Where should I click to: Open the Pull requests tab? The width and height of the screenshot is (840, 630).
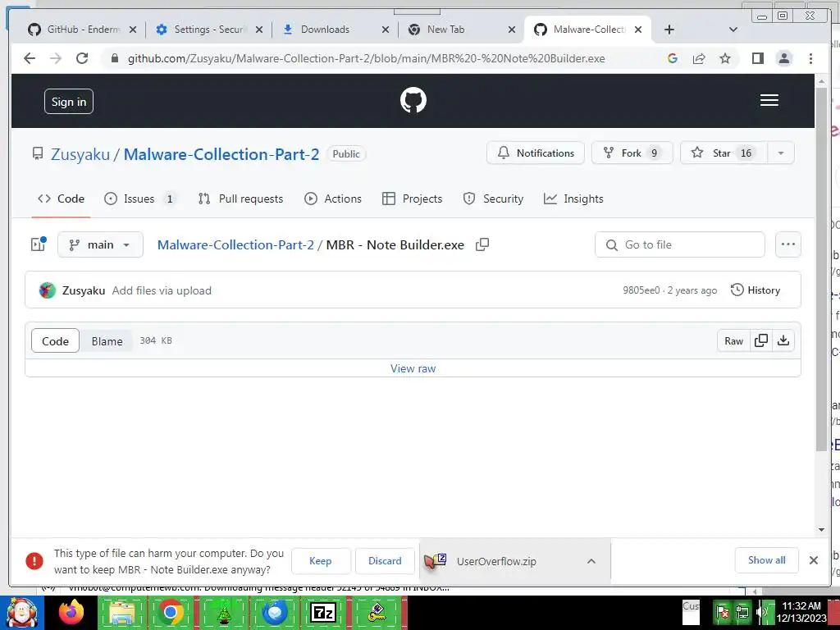tap(240, 199)
